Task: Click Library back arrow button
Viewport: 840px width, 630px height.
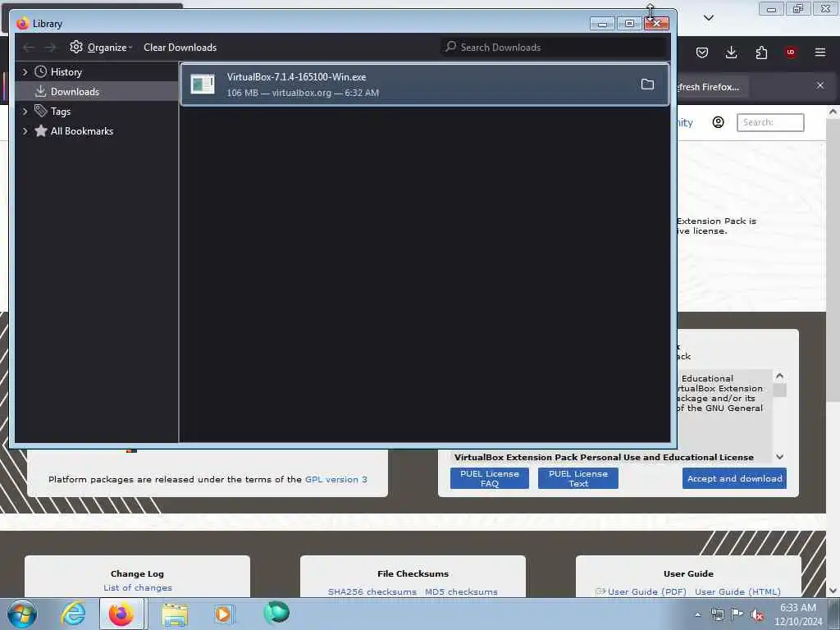Action: coord(29,47)
